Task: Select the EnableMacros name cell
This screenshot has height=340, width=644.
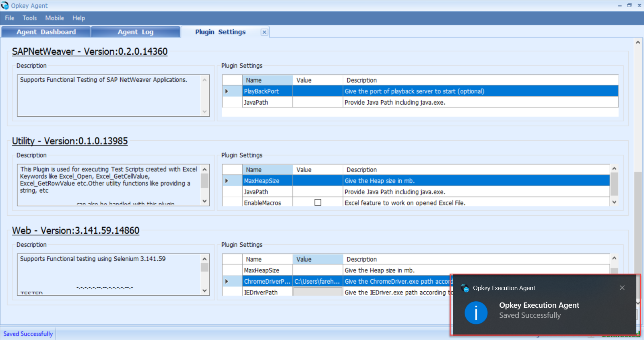Action: click(x=267, y=203)
